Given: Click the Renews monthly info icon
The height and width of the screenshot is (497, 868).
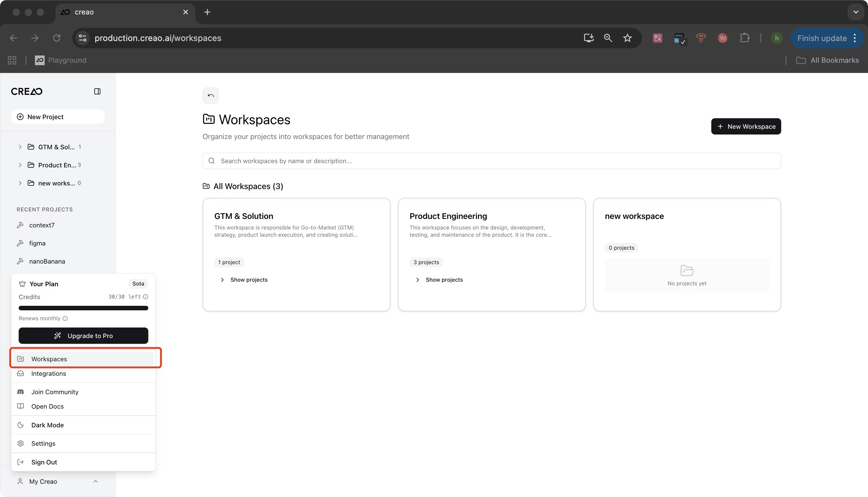Looking at the screenshot, I should 65,318.
